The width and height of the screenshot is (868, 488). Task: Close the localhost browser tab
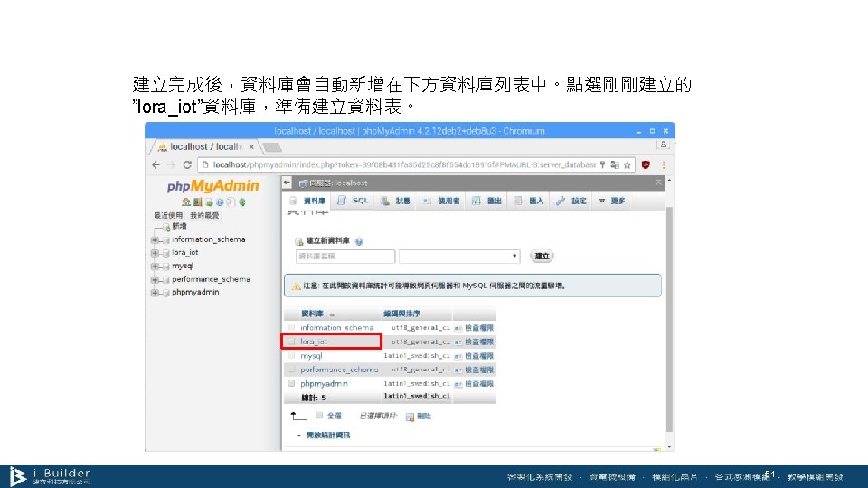[251, 147]
